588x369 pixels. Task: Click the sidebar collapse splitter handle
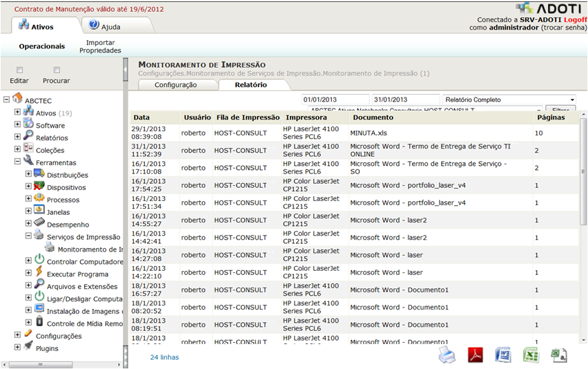point(125,70)
